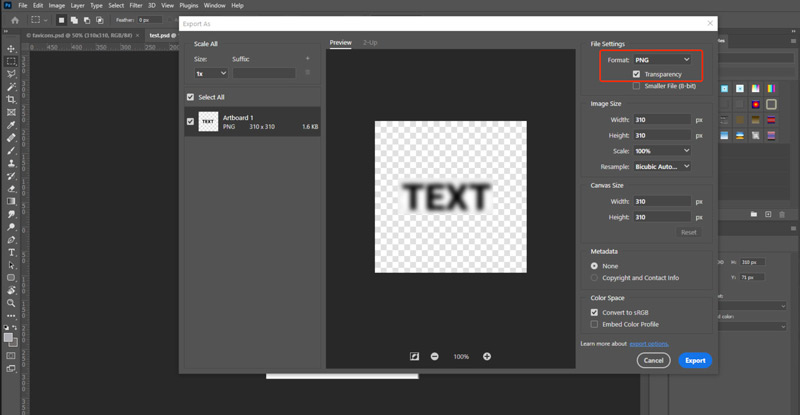Image resolution: width=800 pixels, height=415 pixels.
Task: Click the Canvas Size Height field
Action: click(x=662, y=217)
